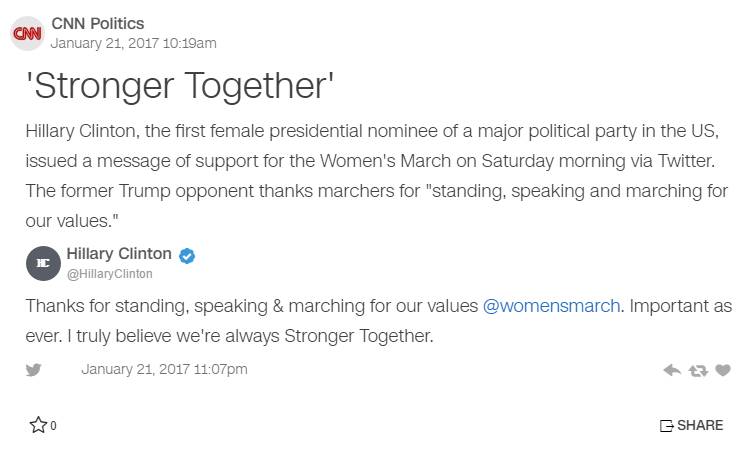Viewport: 755px width, 451px height.
Task: Click the Twitter bird icon
Action: tap(34, 369)
